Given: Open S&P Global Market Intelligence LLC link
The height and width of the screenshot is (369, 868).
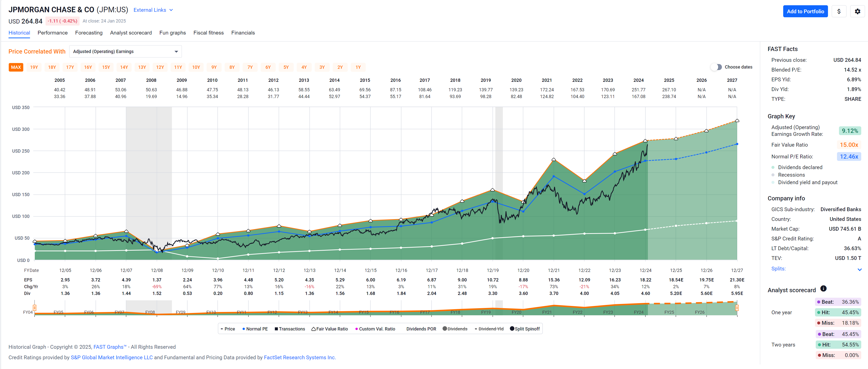Looking at the screenshot, I should point(112,357).
